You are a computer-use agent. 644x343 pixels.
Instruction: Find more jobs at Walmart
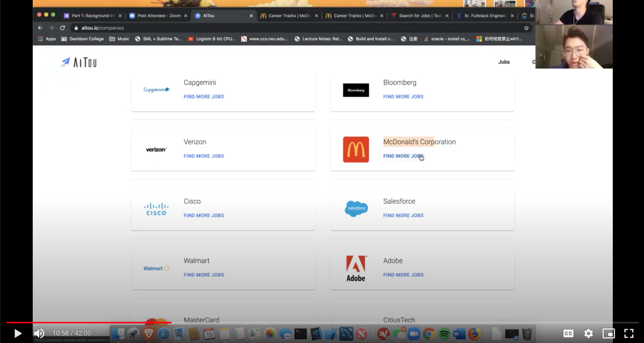(204, 275)
